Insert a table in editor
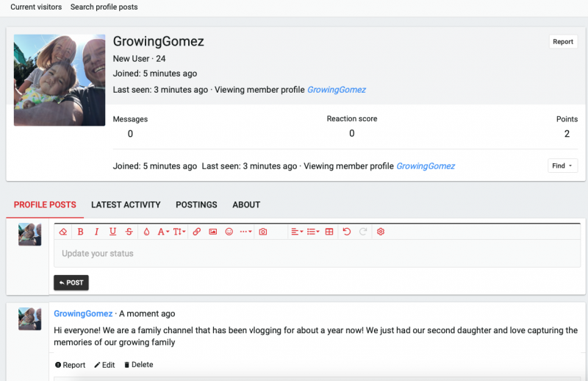588x381 pixels. (x=329, y=232)
